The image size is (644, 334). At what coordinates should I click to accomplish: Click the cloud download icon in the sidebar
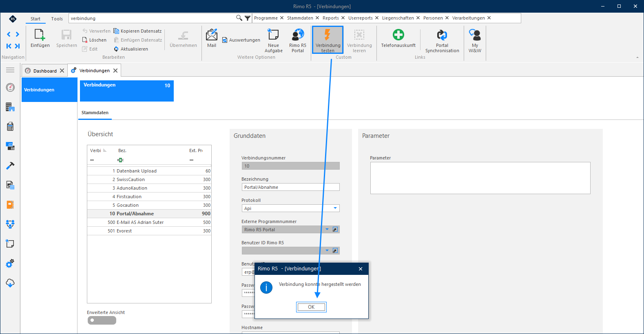click(x=10, y=283)
